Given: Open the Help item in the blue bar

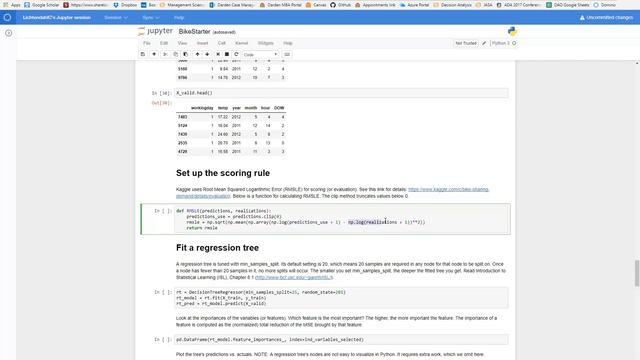Looking at the screenshot, I should (179, 18).
